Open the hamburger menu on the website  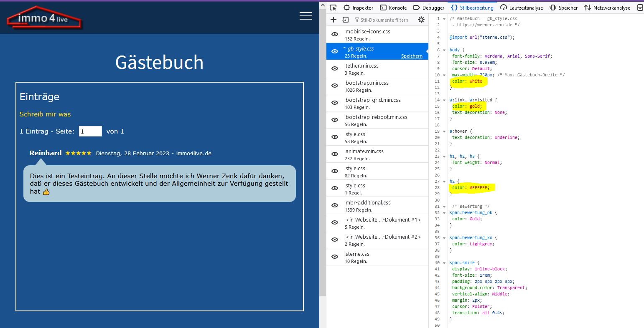click(305, 16)
